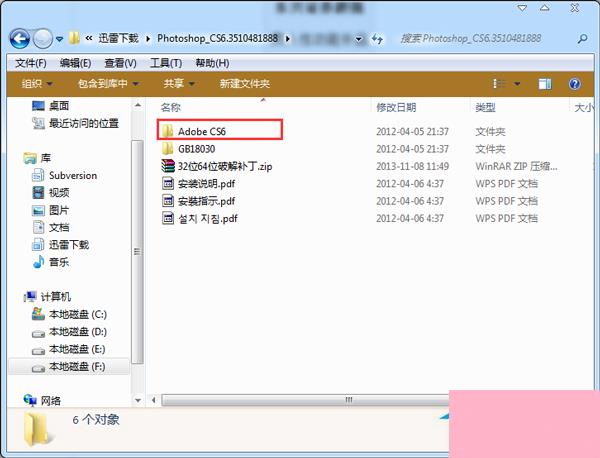This screenshot has height=458, width=600.
Task: Click the 新建文件夹 button
Action: click(245, 83)
